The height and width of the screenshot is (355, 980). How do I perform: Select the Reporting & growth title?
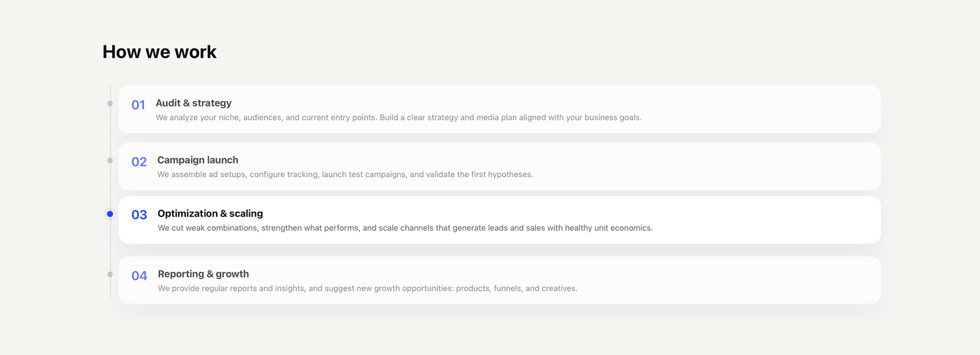click(203, 274)
